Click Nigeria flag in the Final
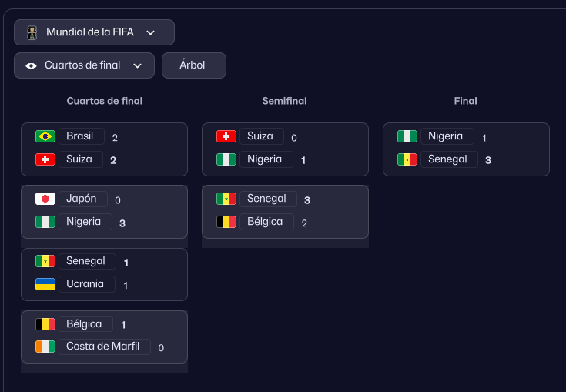This screenshot has height=392, width=566. 407,136
